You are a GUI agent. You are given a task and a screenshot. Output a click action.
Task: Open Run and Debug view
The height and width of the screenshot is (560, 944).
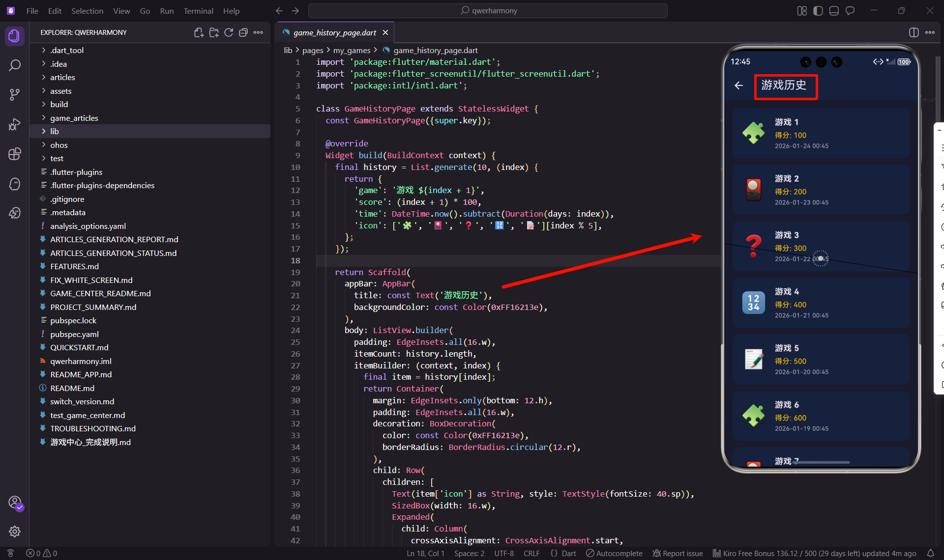[x=15, y=124]
